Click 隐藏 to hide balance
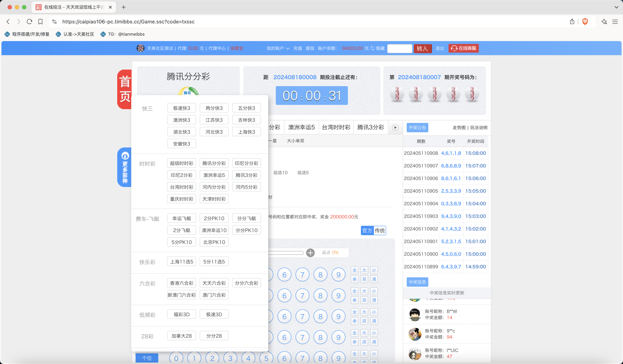623x364 pixels. coord(380,48)
